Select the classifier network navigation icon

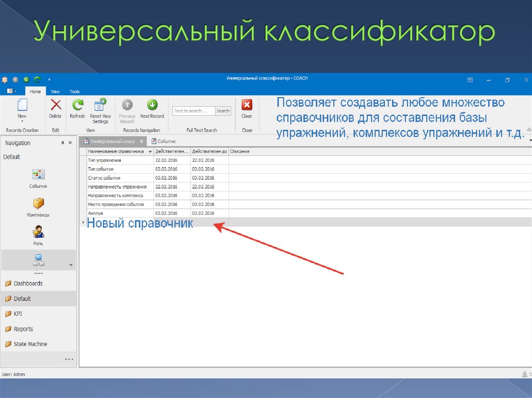pos(38,260)
